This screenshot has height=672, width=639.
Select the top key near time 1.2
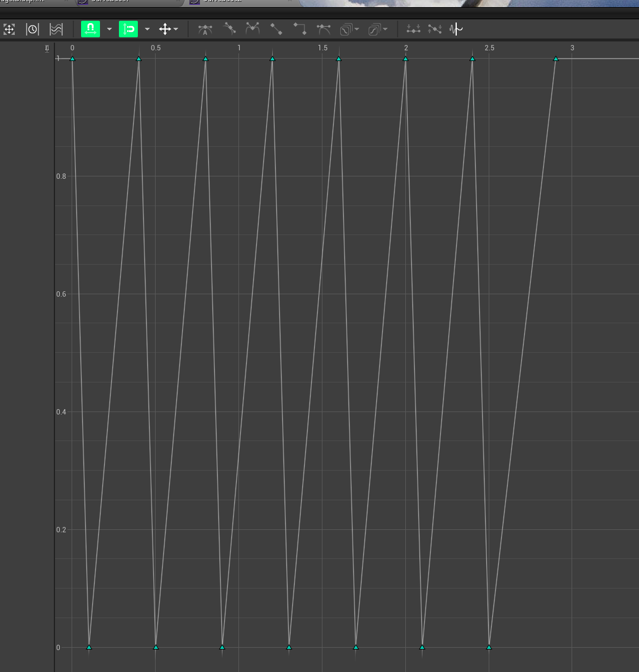tap(272, 58)
